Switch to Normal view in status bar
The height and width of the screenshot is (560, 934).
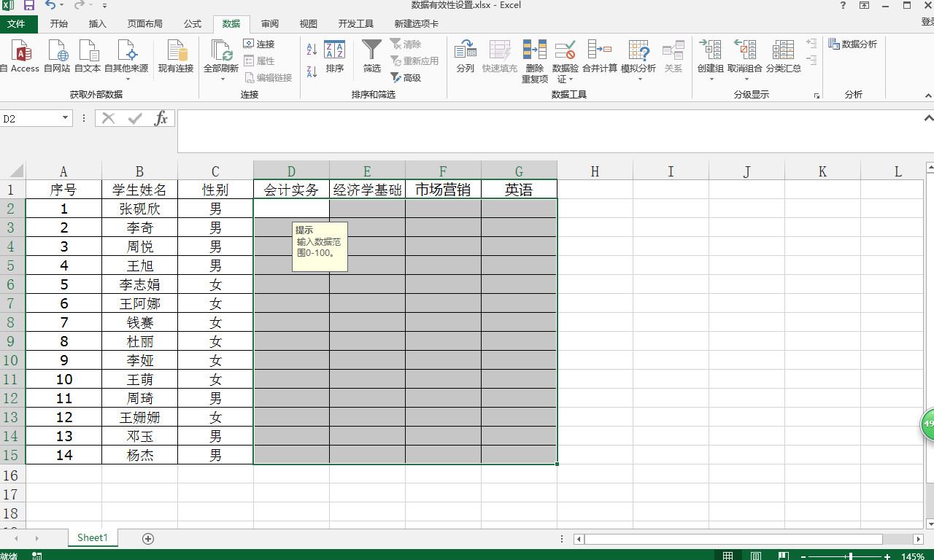point(727,556)
